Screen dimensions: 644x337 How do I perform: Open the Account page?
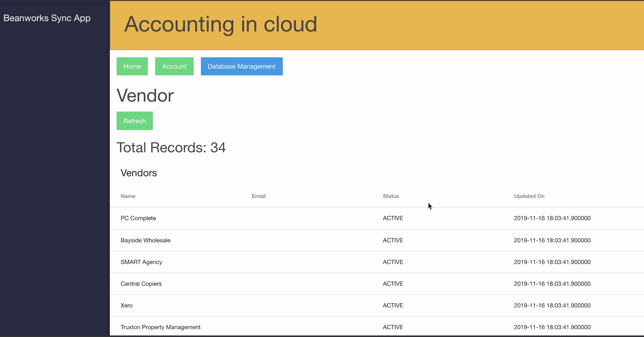tap(174, 66)
